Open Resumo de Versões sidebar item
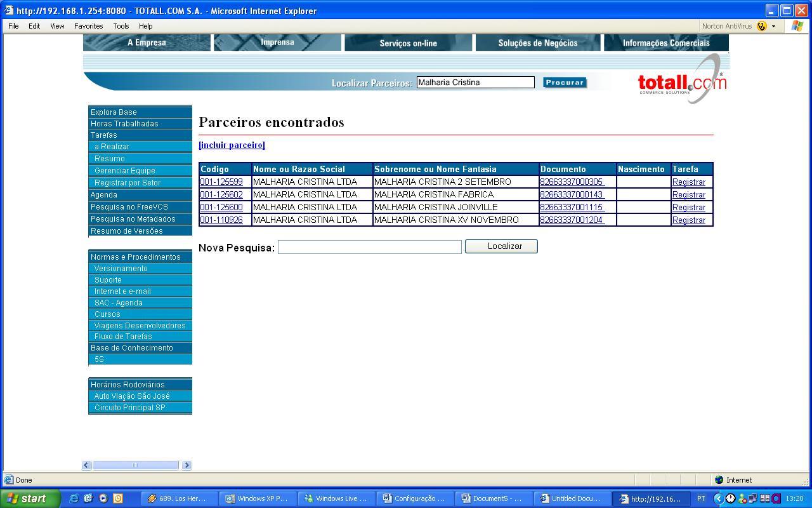This screenshot has height=508, width=812. [x=140, y=231]
